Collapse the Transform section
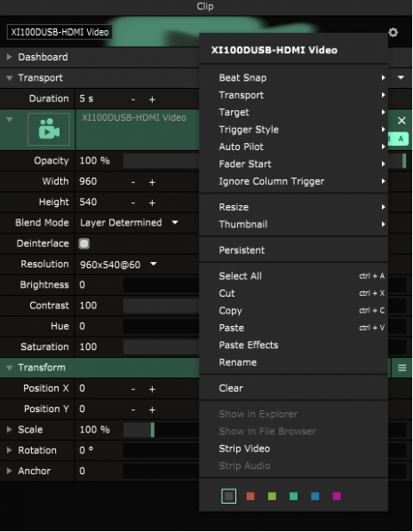Viewport: 413px width, 532px height. coord(10,368)
